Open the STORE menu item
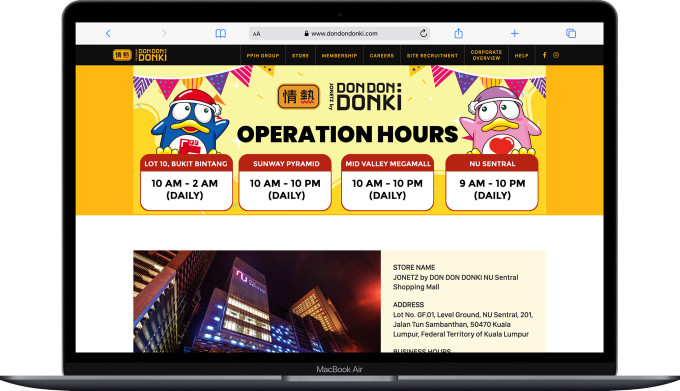Viewport: 680px width, 391px height. coord(300,55)
